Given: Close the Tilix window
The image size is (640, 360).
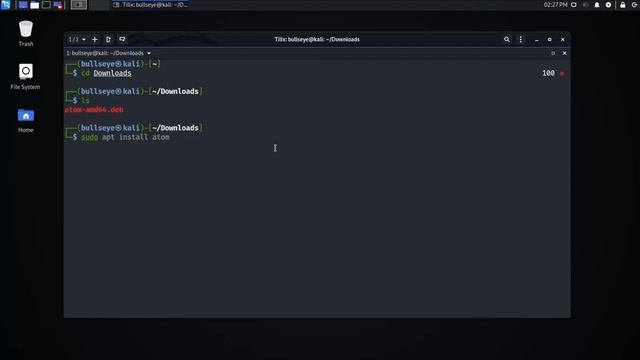Looking at the screenshot, I should tap(562, 40).
